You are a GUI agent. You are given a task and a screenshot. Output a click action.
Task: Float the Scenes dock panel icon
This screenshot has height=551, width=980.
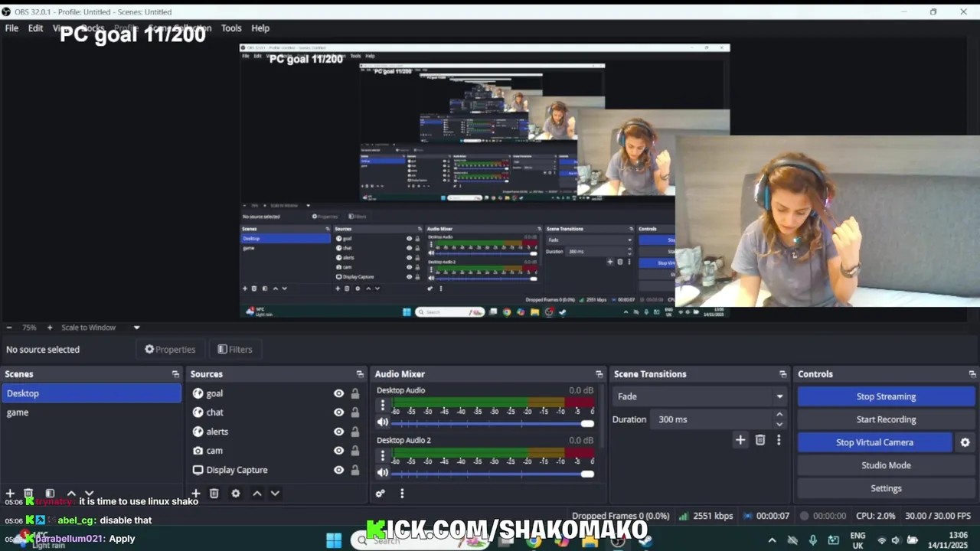pos(175,374)
